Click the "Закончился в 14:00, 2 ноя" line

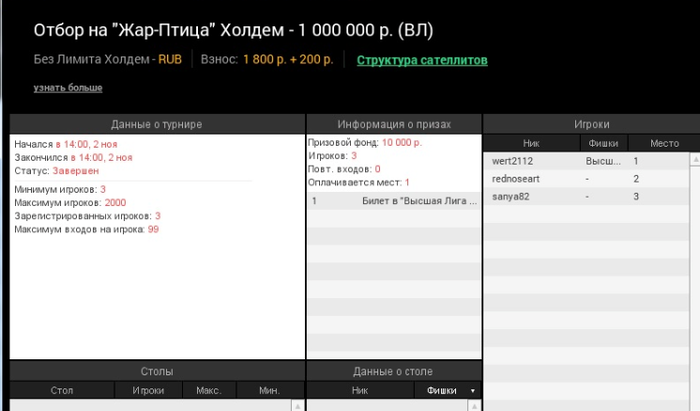tap(74, 158)
